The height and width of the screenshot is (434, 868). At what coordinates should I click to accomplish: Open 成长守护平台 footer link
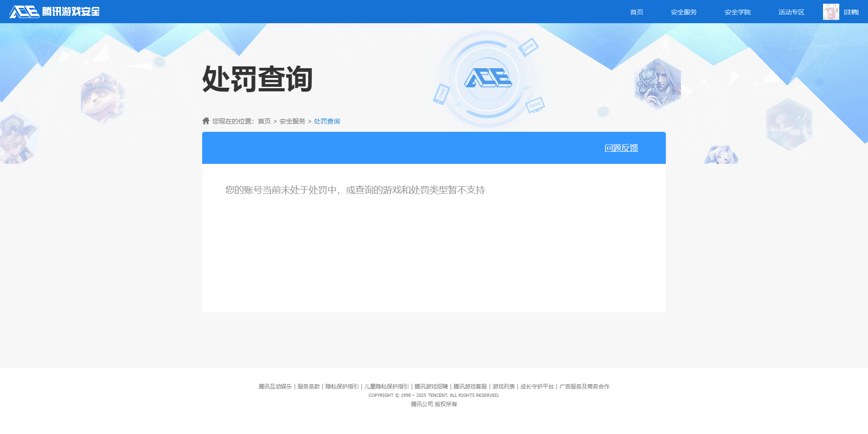(537, 386)
